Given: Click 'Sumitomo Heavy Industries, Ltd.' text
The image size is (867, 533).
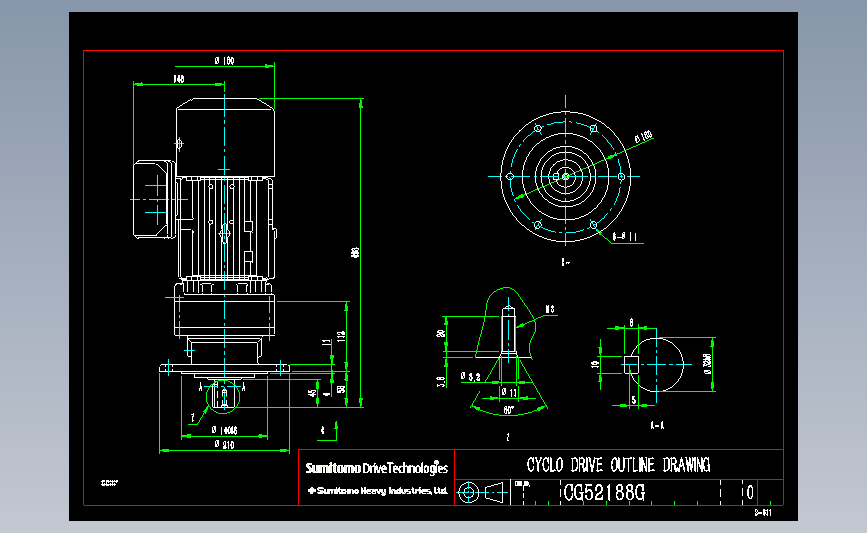Looking at the screenshot, I should [x=378, y=490].
